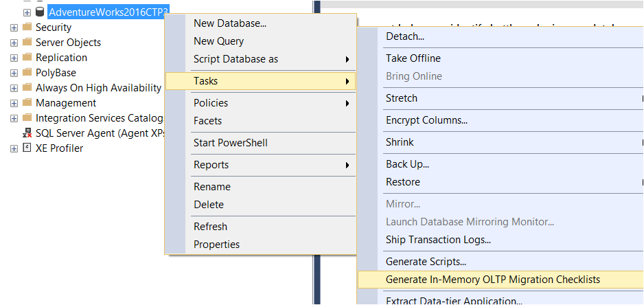The width and height of the screenshot is (644, 305).
Task: Open database Properties
Action: pyautogui.click(x=260, y=244)
